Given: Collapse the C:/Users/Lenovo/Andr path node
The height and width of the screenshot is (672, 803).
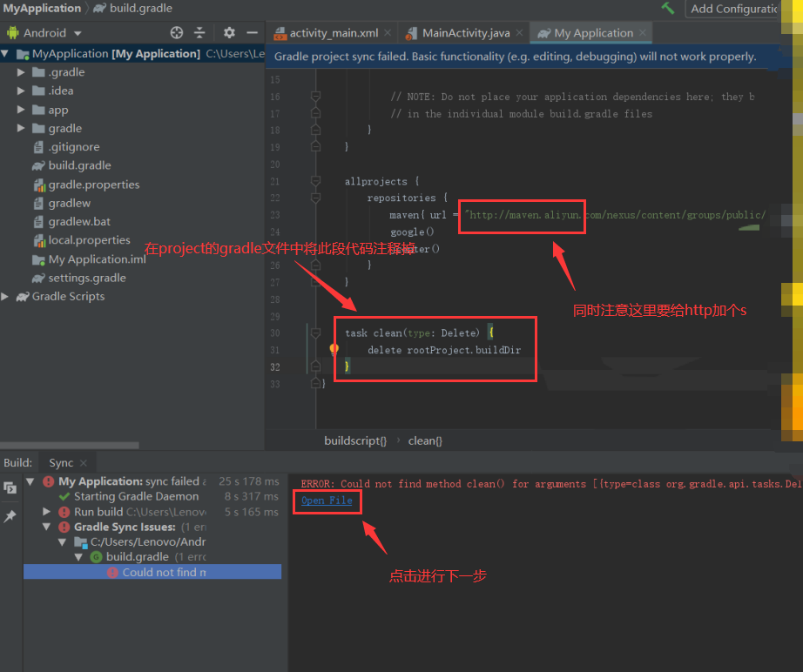Looking at the screenshot, I should [x=63, y=541].
